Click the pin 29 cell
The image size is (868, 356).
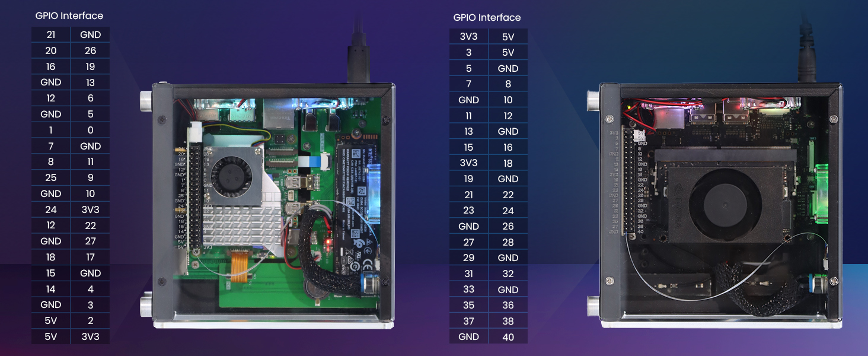469,258
